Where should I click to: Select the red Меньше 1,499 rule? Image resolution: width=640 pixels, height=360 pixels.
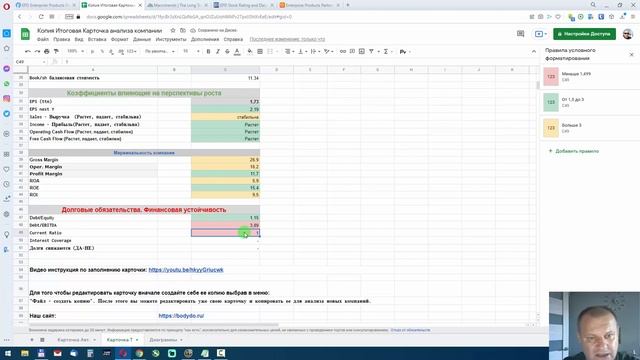[590, 77]
